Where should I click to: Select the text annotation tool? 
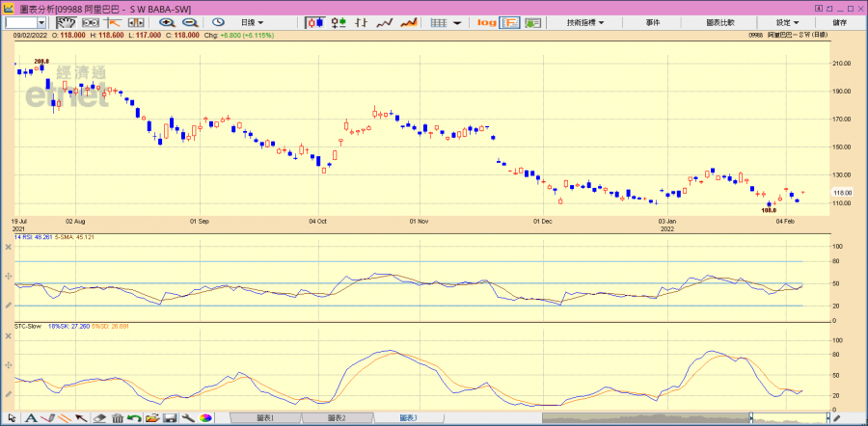[30, 418]
